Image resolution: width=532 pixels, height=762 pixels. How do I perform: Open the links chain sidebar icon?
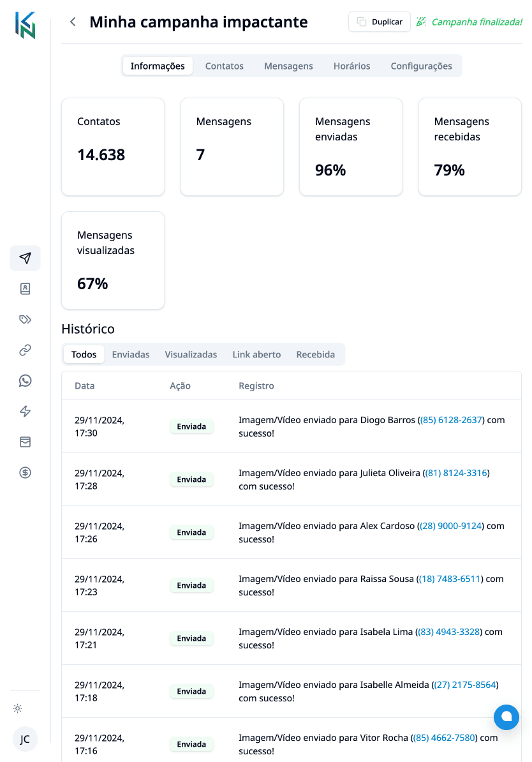point(26,350)
